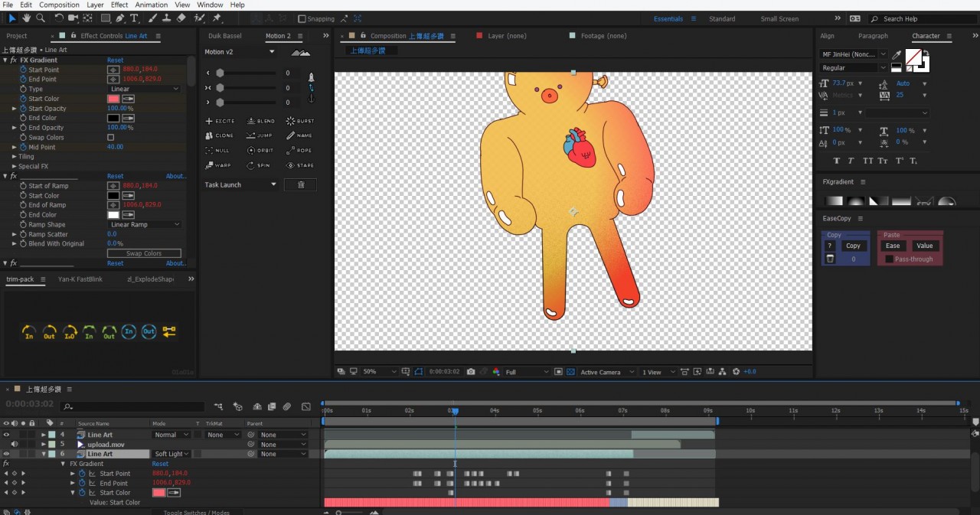Select the Hand tool in the toolbar
This screenshot has height=515, width=980.
pyautogui.click(x=26, y=18)
